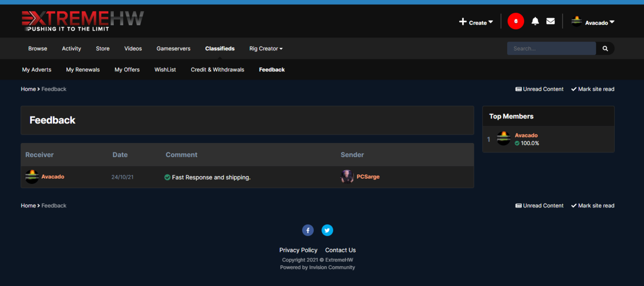Focus the Search input field

[x=551, y=48]
